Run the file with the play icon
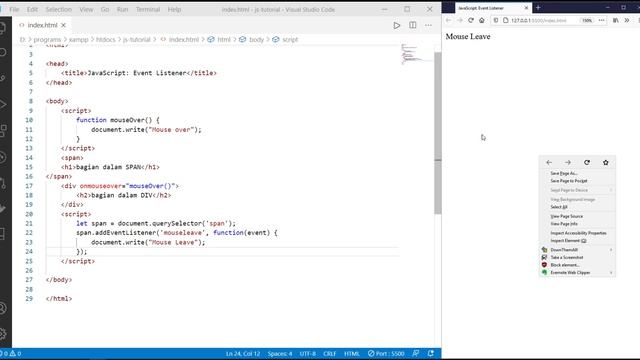The image size is (640, 360). pyautogui.click(x=396, y=25)
